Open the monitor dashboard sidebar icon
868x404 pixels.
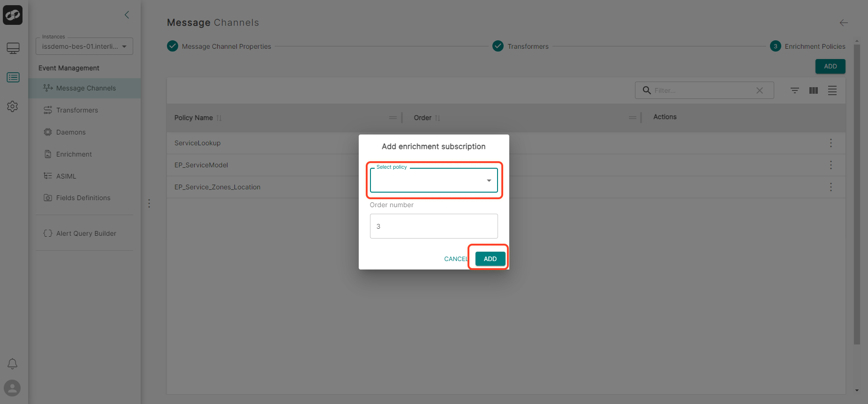(13, 48)
